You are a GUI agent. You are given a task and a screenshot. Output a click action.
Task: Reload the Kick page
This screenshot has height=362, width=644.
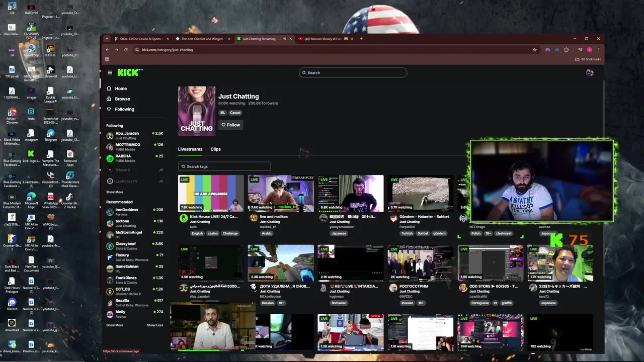[x=126, y=50]
